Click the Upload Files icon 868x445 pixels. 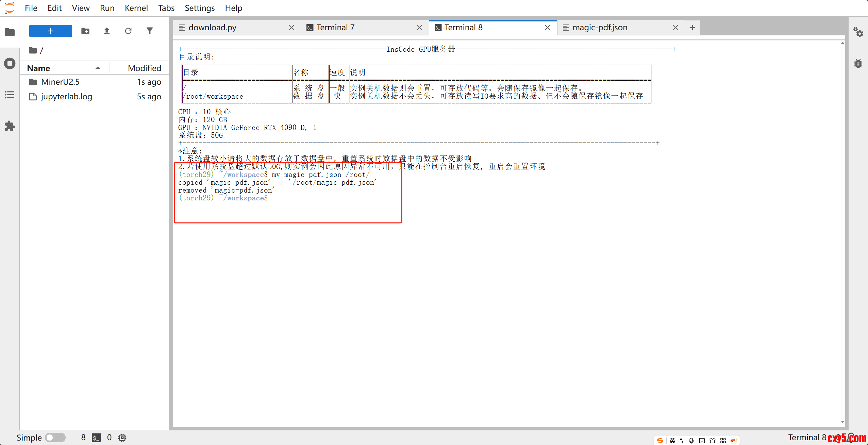(107, 31)
